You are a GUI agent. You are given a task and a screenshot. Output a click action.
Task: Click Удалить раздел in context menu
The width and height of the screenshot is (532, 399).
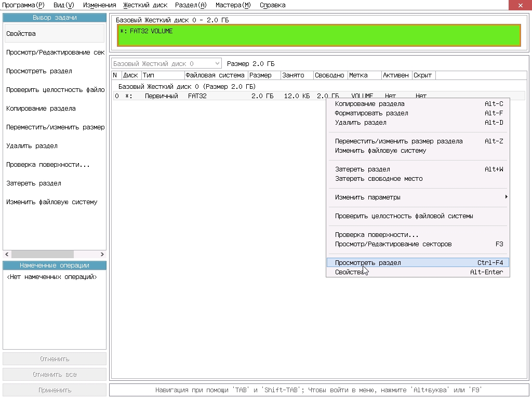[x=361, y=123]
